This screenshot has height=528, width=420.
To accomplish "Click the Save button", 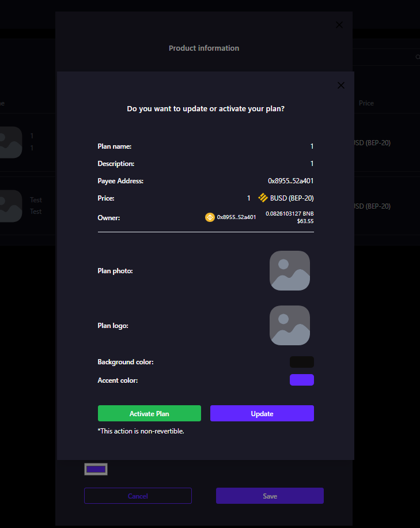I will click(270, 496).
